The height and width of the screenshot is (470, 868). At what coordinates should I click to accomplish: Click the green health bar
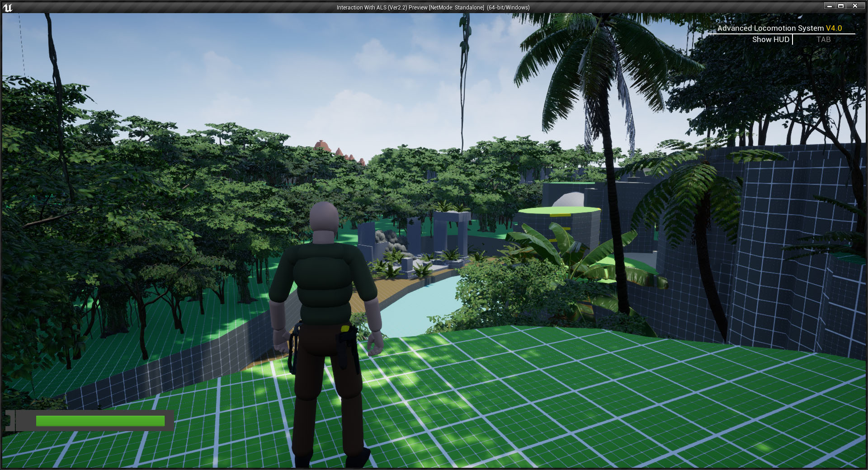pyautogui.click(x=100, y=420)
